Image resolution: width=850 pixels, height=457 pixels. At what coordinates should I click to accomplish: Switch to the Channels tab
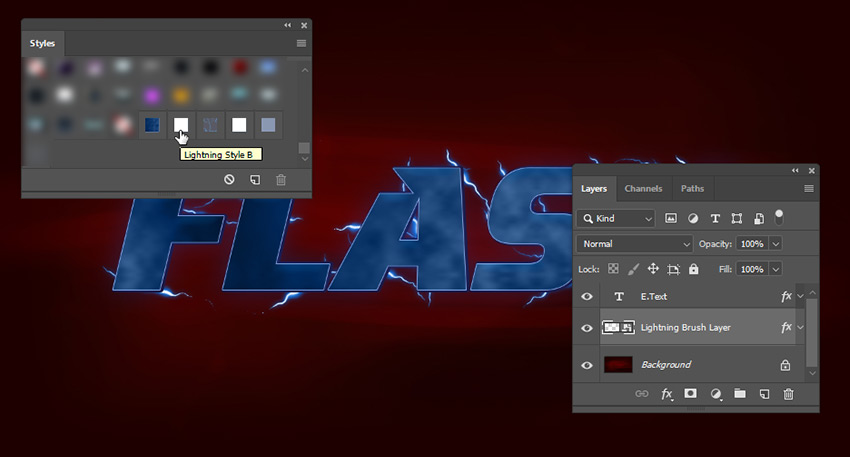click(643, 188)
